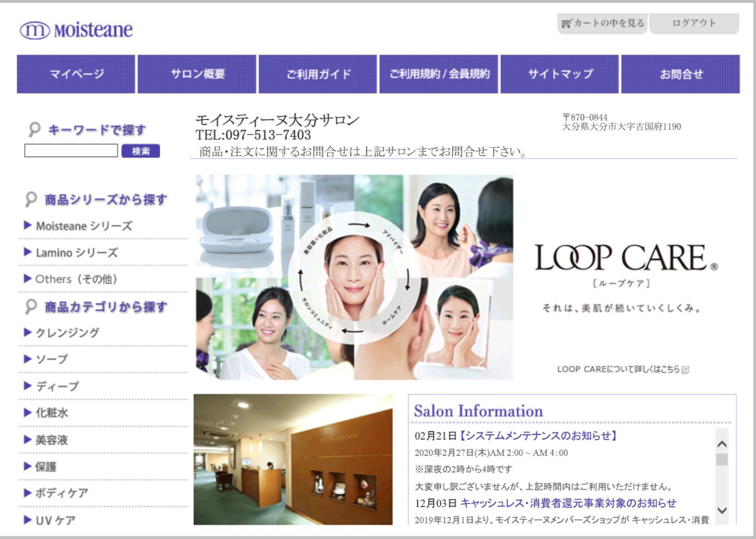This screenshot has width=756, height=539.
Task: Click the LOOP CARE logo text
Action: click(x=626, y=258)
